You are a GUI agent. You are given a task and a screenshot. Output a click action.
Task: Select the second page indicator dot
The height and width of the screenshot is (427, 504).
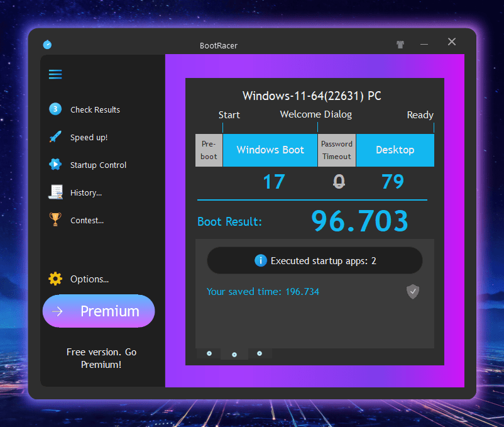[234, 354]
